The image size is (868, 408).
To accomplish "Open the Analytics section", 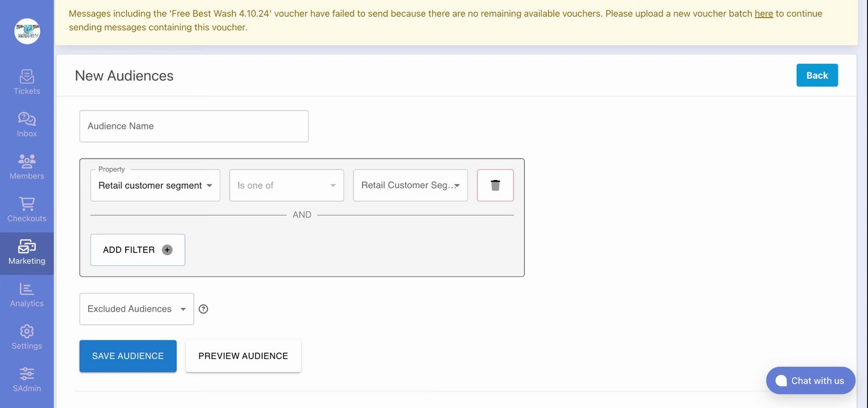I will coord(27,295).
